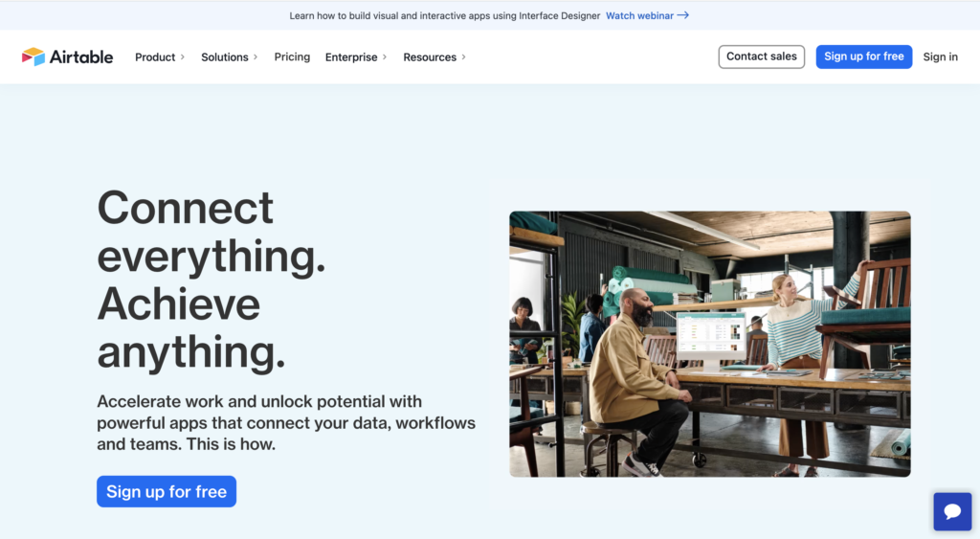Screen dimensions: 980x539
Task: Click the Sign in link
Action: coord(940,56)
